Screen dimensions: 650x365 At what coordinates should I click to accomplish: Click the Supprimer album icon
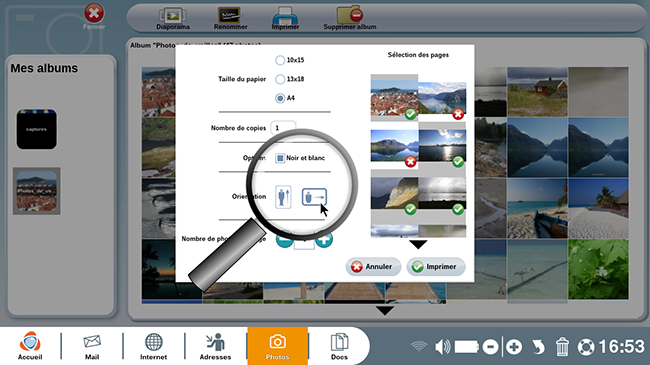[349, 15]
